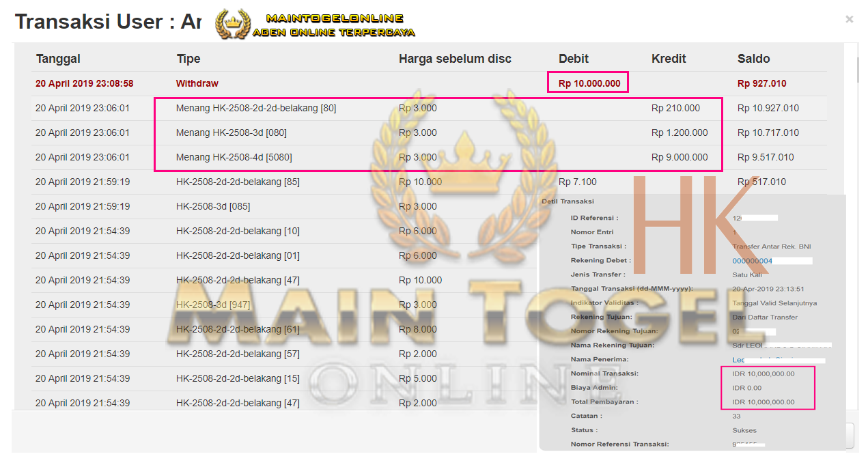This screenshot has width=868, height=465.
Task: Select the Withdraw transaction row
Action: coord(197,83)
